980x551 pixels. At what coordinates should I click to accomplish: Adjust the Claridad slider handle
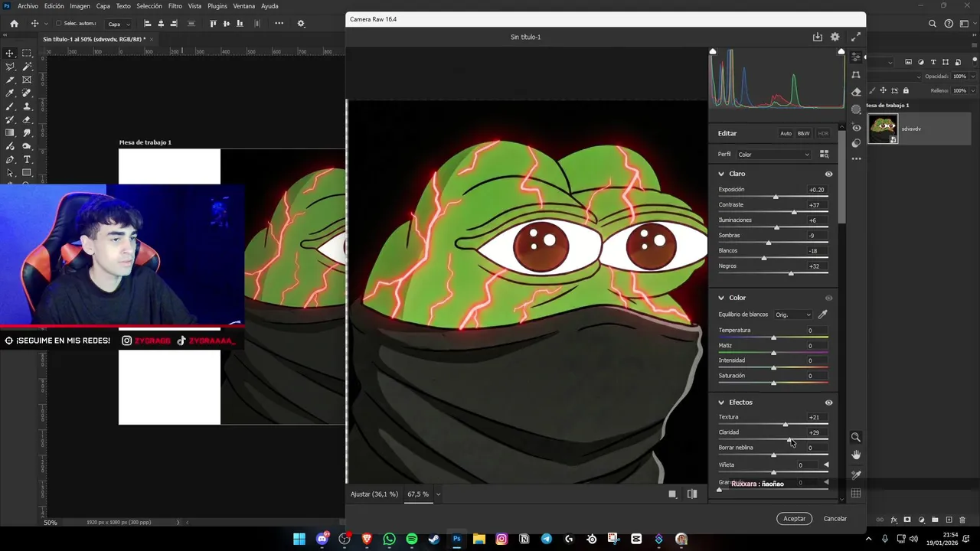pos(789,440)
